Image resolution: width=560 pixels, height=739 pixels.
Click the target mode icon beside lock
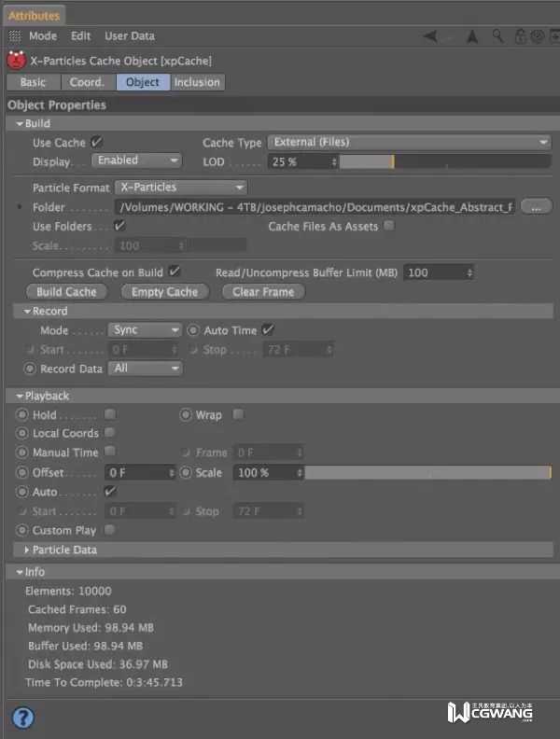537,36
